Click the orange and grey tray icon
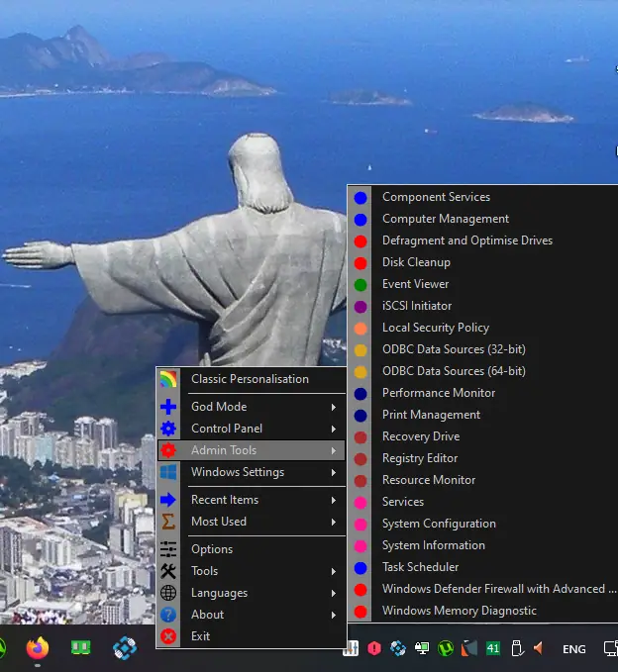618x672 pixels. pos(469,648)
